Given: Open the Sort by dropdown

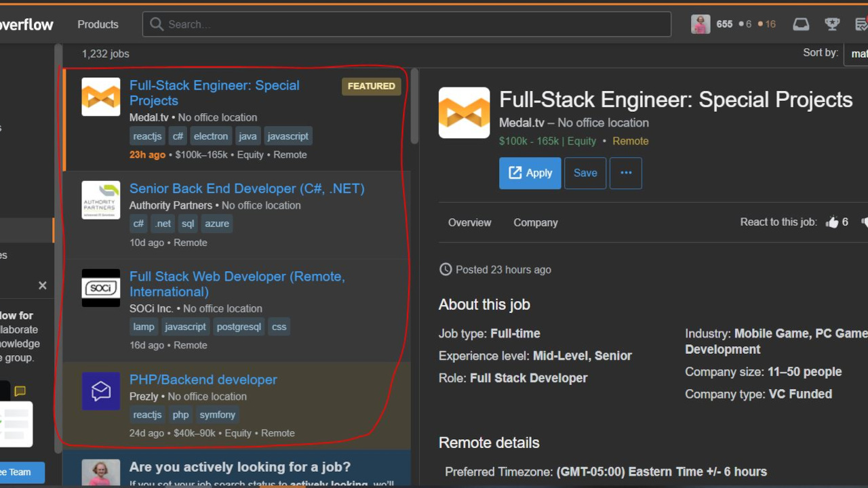Looking at the screenshot, I should click(856, 54).
